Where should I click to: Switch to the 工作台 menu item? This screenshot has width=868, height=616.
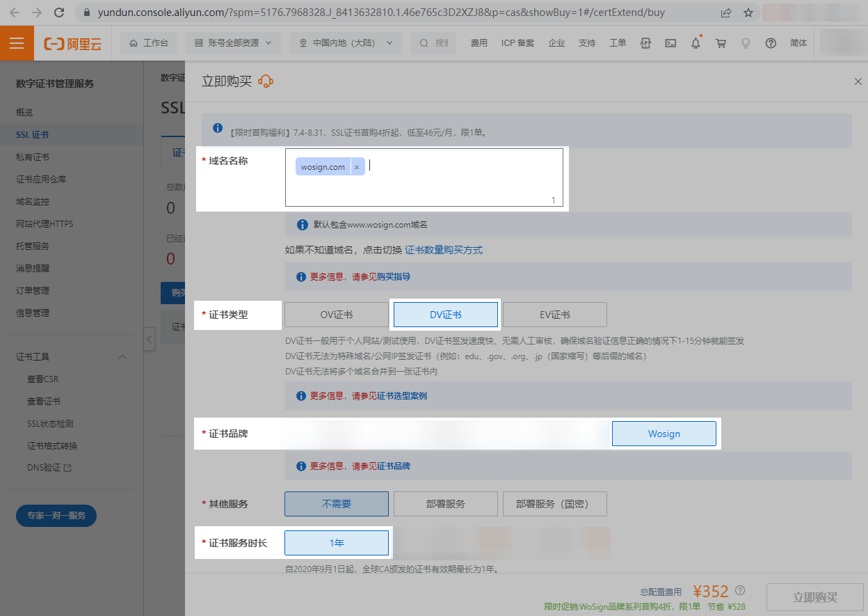tap(148, 42)
